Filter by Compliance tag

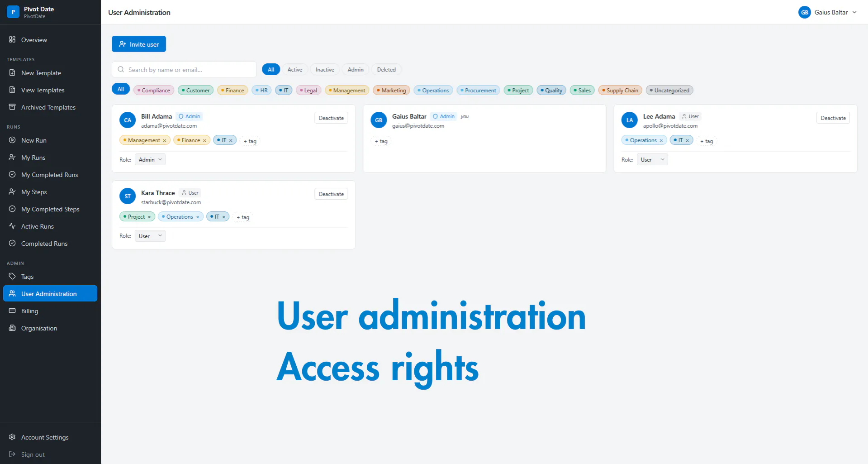coord(154,90)
